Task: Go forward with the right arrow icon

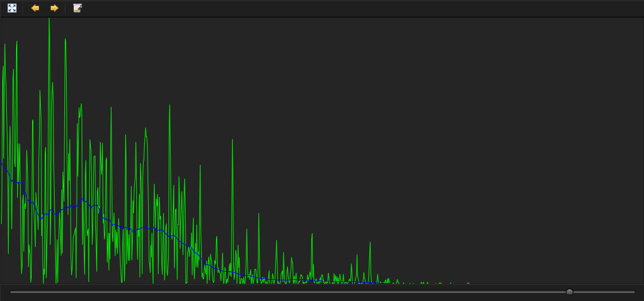Action: click(x=54, y=8)
